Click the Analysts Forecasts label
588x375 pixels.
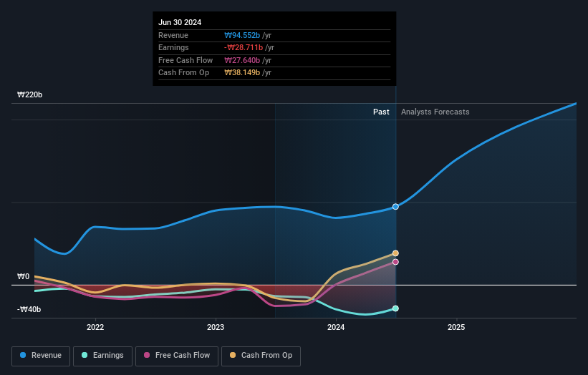(x=435, y=112)
